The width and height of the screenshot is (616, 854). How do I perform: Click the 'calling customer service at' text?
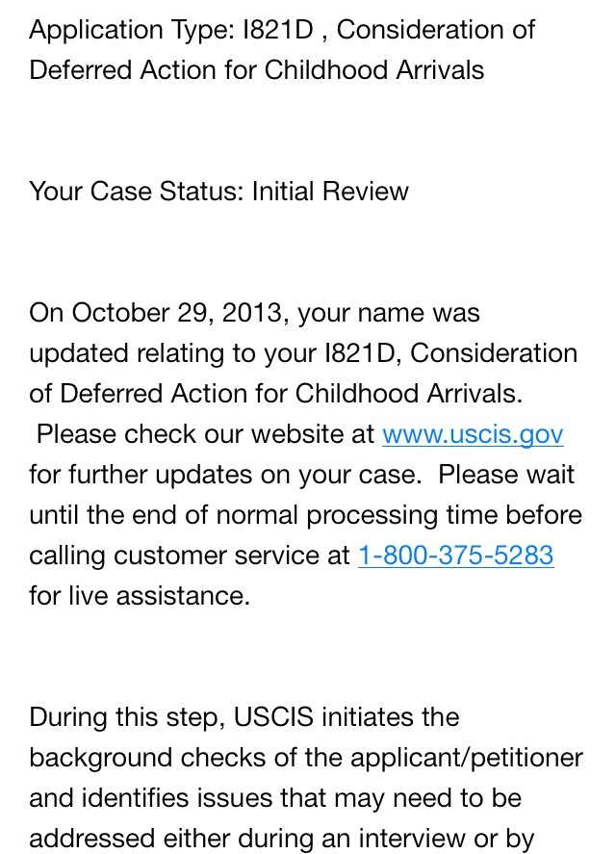[x=189, y=556]
